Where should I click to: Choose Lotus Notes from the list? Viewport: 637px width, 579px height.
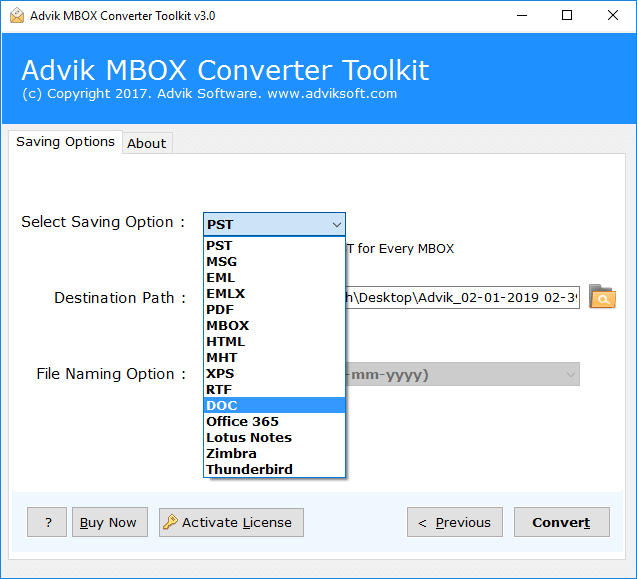[x=274, y=437]
